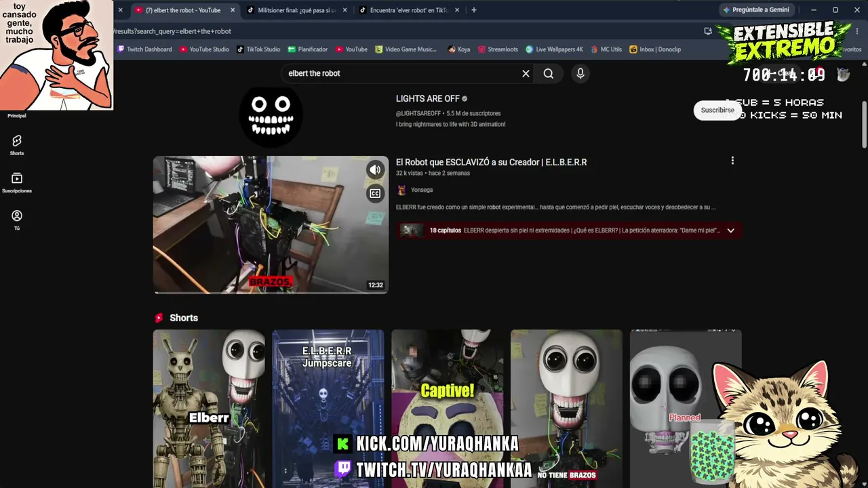This screenshot has width=868, height=488.
Task: Expand the 18 capítulos chapter list
Action: (x=568, y=230)
